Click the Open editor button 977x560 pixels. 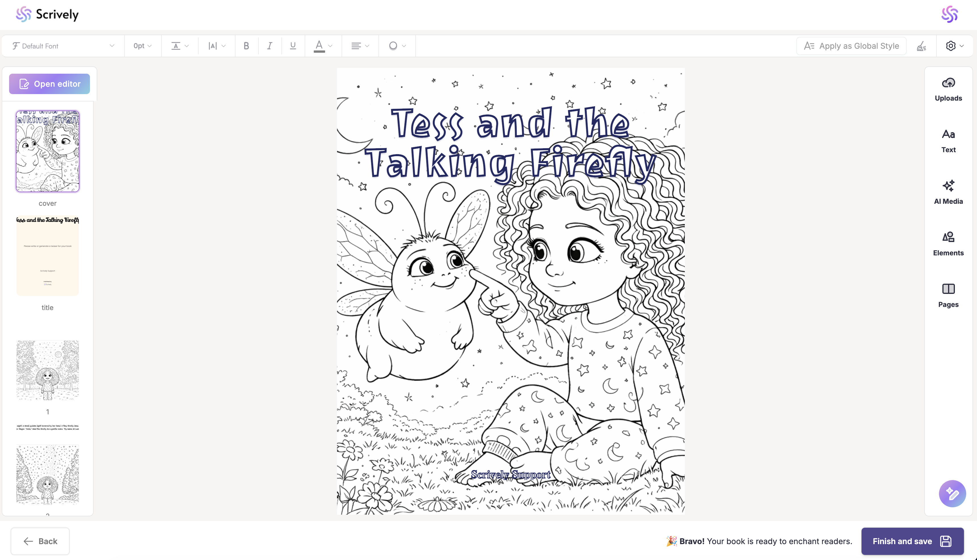[x=50, y=84]
